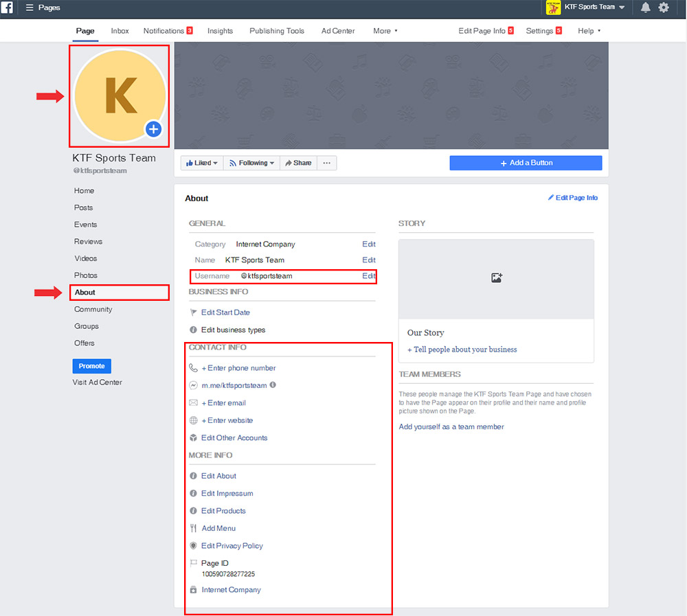Screen dimensions: 687x616
Task: Click the flag icon beside Page ID
Action: tap(193, 563)
